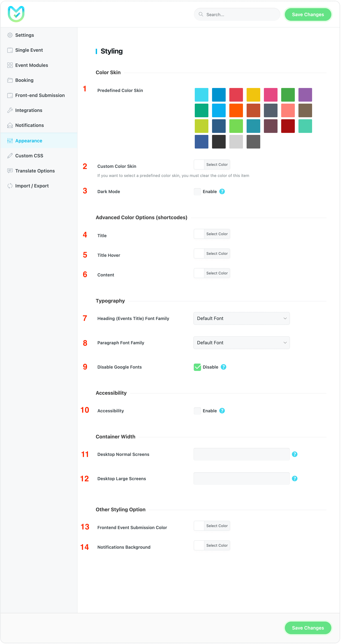This screenshot has width=341, height=644.
Task: Click the help icon for Desktop Large Screens
Action: 295,479
